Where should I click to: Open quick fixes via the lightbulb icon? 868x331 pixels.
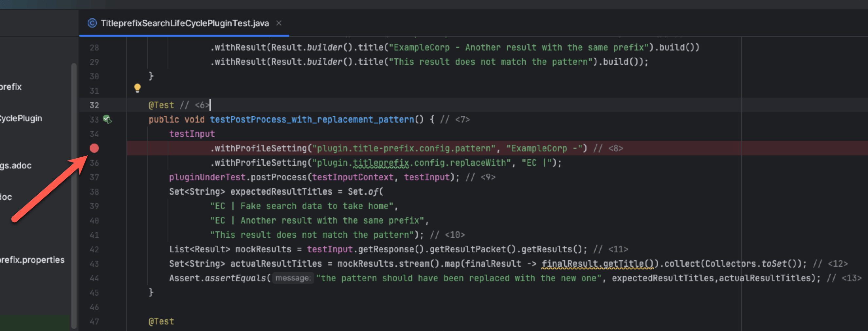pos(137,88)
